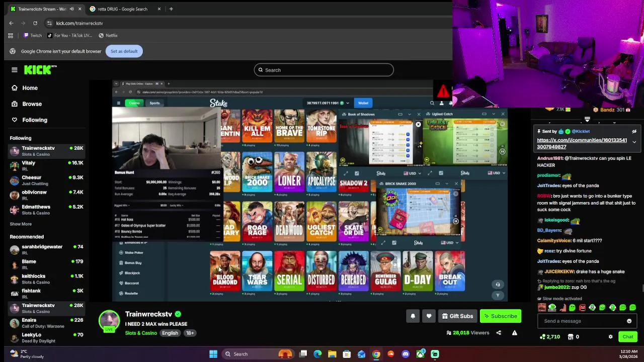Expand Show More under Following
Image resolution: width=644 pixels, height=362 pixels.
tap(21, 224)
